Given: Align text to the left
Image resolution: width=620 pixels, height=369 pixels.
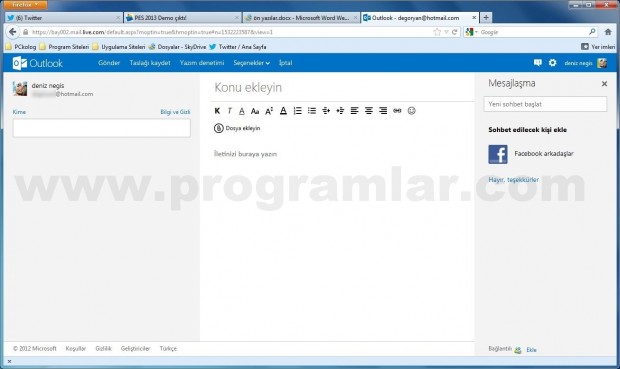Looking at the screenshot, I should (354, 111).
